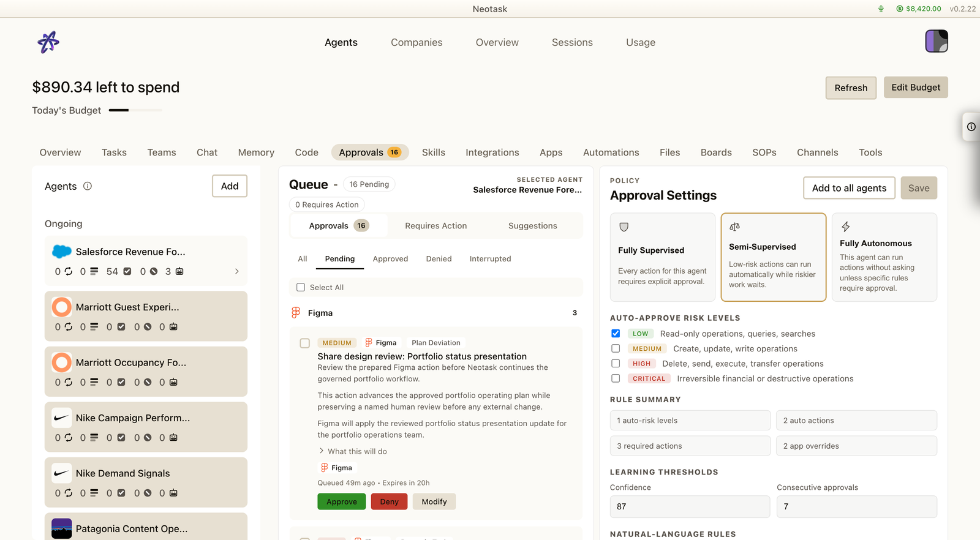Image resolution: width=980 pixels, height=540 pixels.
Task: Check the Share design review approval checkbox
Action: [304, 343]
